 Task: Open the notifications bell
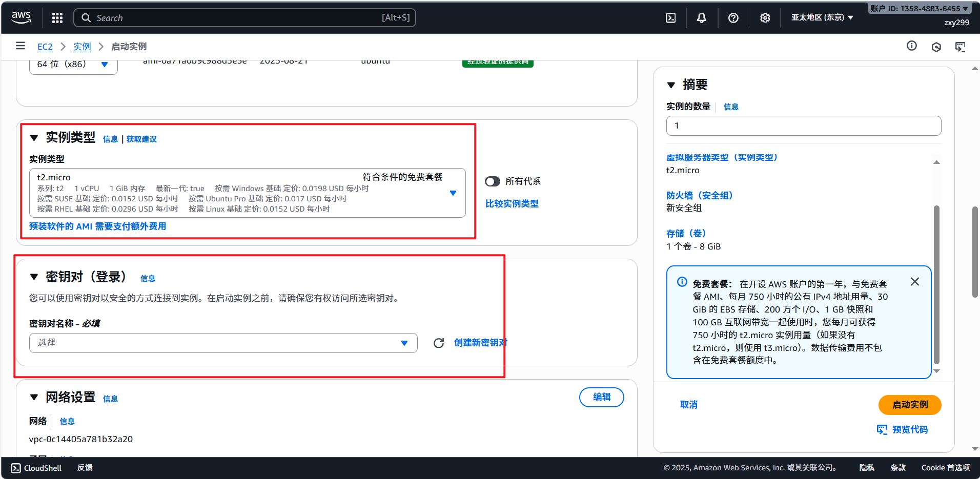tap(701, 18)
